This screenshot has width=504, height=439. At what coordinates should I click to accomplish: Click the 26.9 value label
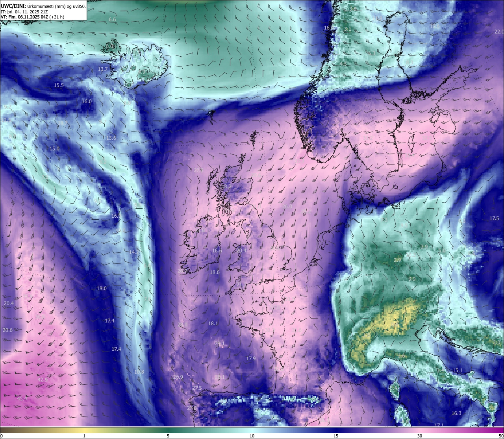click(178, 377)
